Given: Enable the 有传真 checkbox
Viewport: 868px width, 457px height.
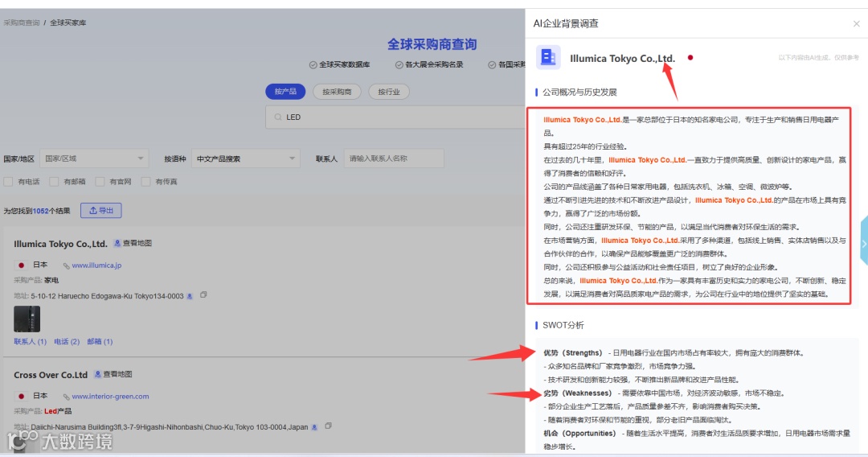Looking at the screenshot, I should point(145,182).
